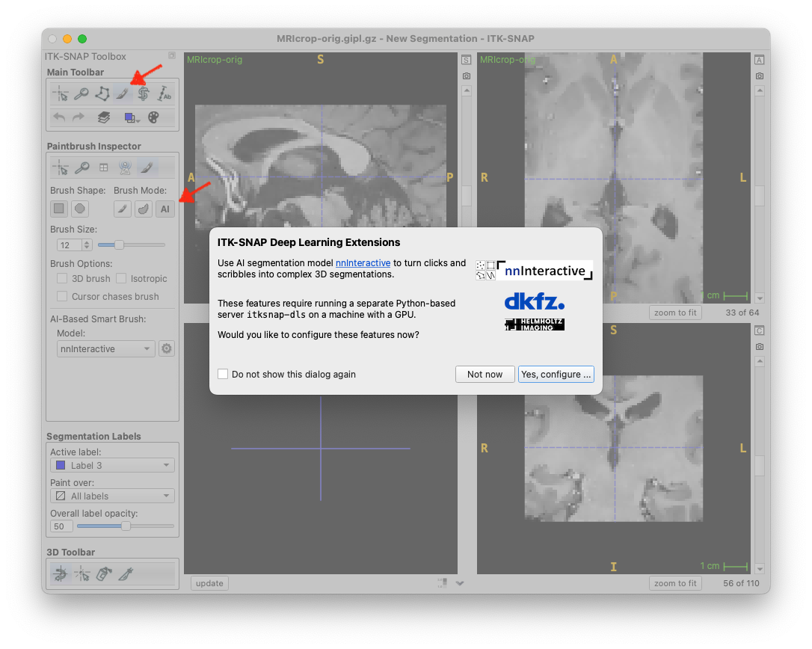Select the 3D trackball rotate tool

tap(61, 574)
